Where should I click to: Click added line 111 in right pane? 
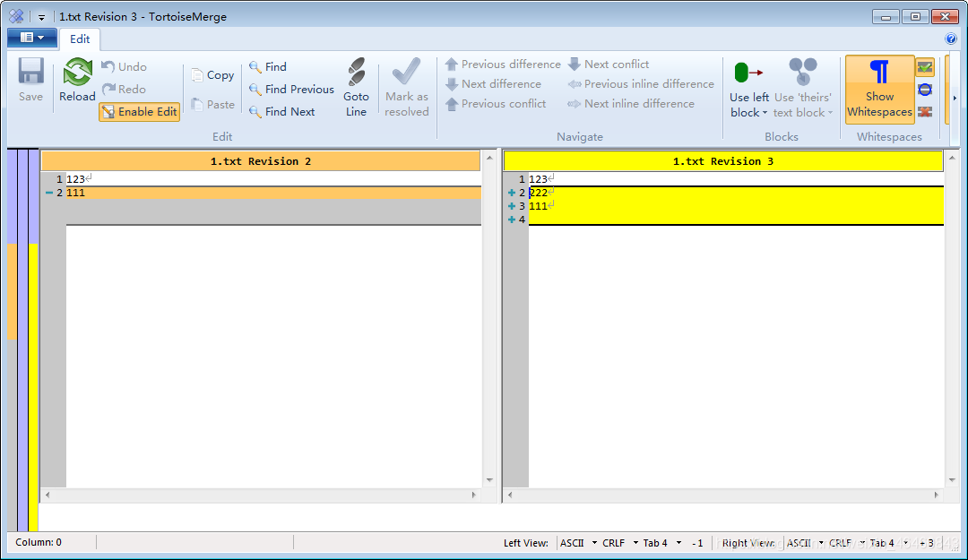[736, 206]
